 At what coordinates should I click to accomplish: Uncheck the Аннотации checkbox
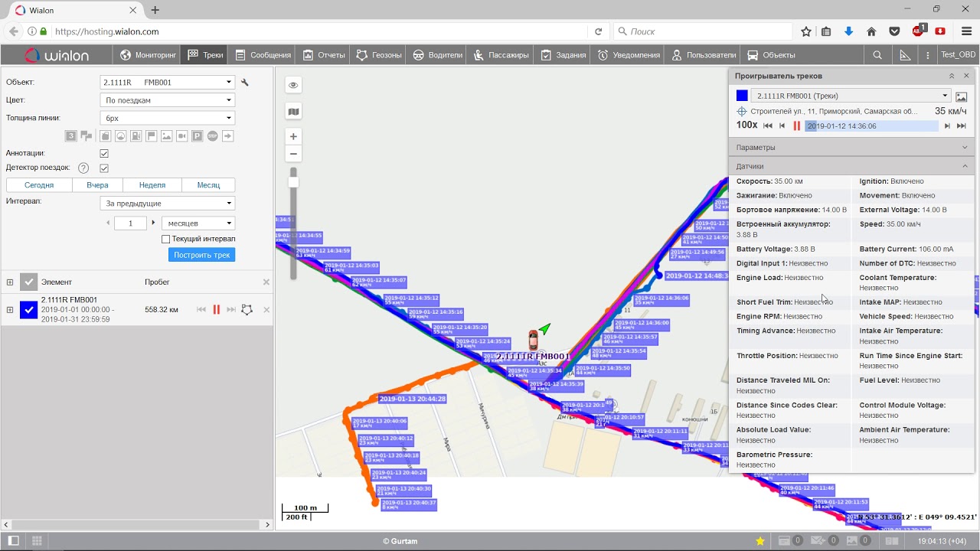[x=104, y=153]
